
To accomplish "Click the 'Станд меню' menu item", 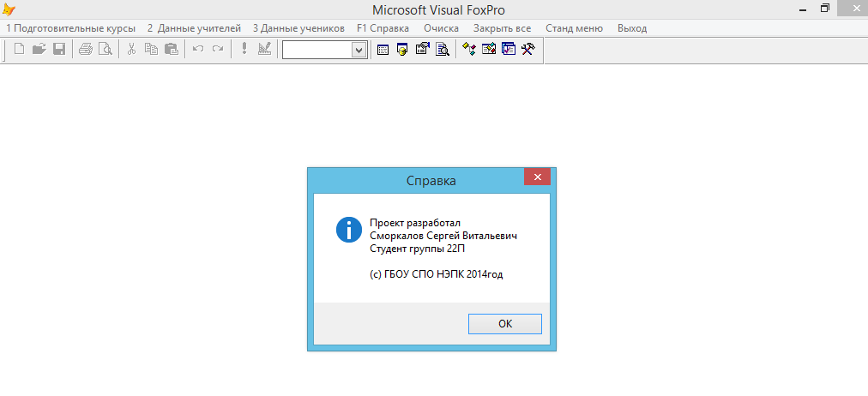I will tap(574, 28).
